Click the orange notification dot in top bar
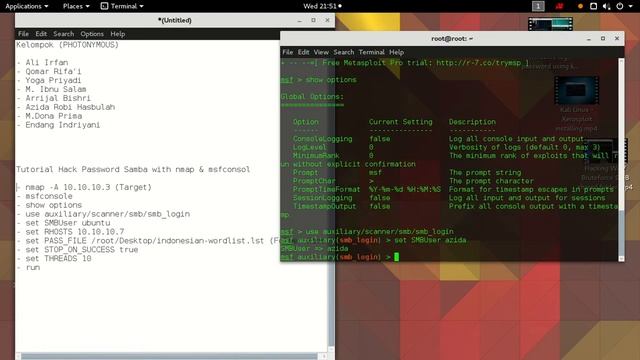The image size is (640, 360). 580,6
